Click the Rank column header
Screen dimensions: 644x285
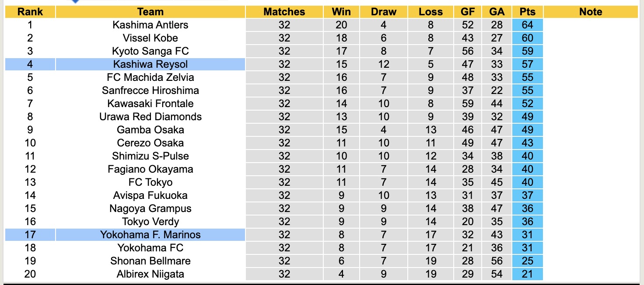click(x=30, y=12)
